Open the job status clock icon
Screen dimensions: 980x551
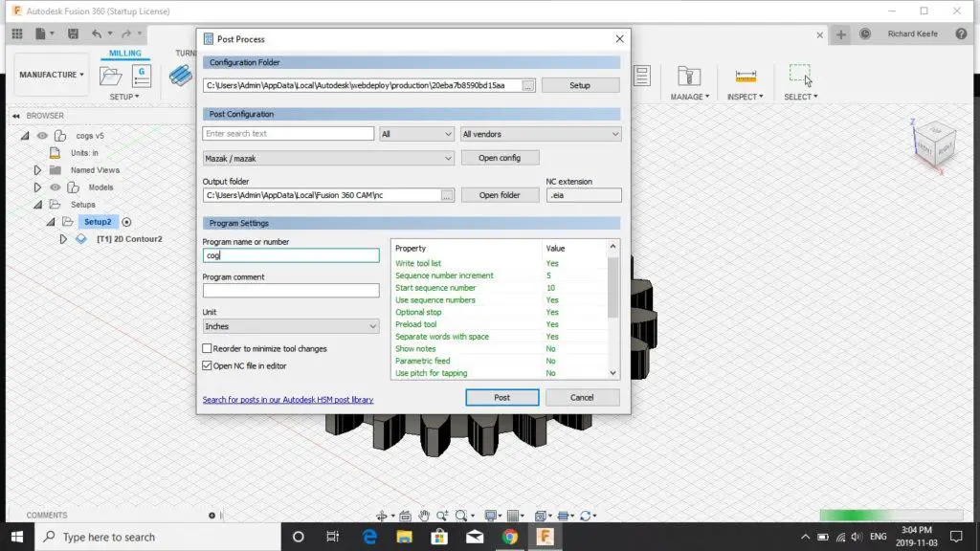click(865, 33)
